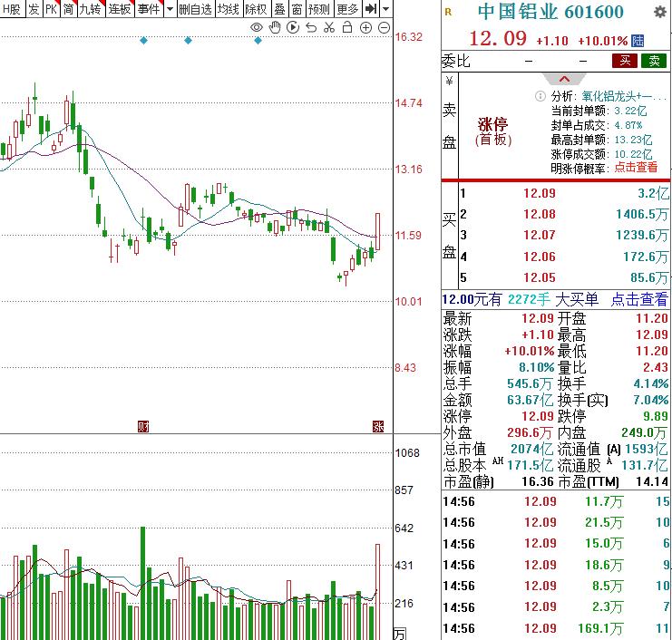Open dropdown arrow at toolbar end
Screen dimensions: 672x640
385,8
